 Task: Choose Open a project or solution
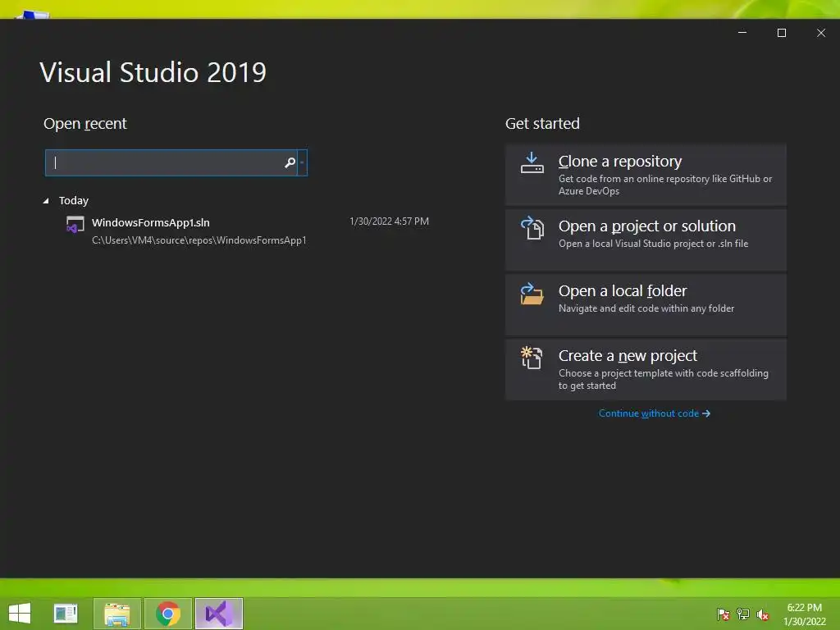point(646,240)
